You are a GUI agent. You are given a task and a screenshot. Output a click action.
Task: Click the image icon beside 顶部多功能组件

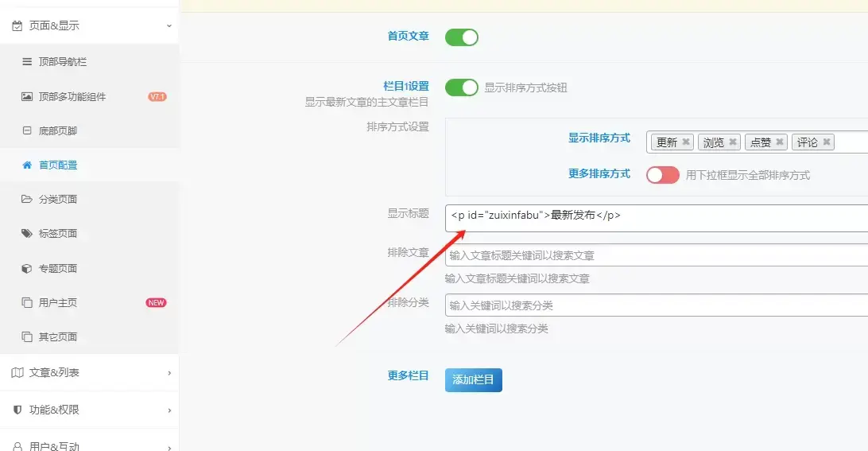click(x=27, y=96)
